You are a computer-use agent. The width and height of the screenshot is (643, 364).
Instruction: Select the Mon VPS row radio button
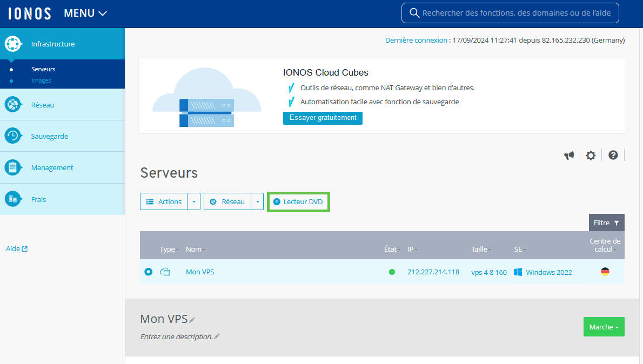149,272
